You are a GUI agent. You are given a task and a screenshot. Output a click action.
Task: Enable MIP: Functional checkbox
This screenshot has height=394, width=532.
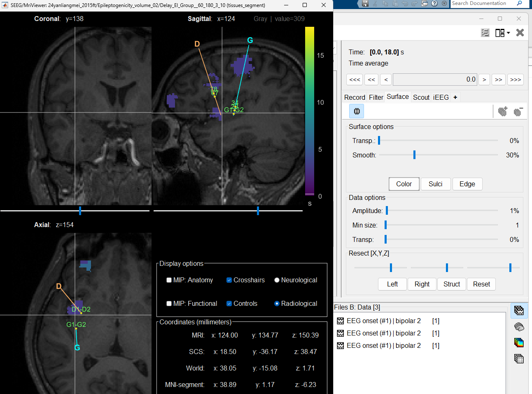169,304
